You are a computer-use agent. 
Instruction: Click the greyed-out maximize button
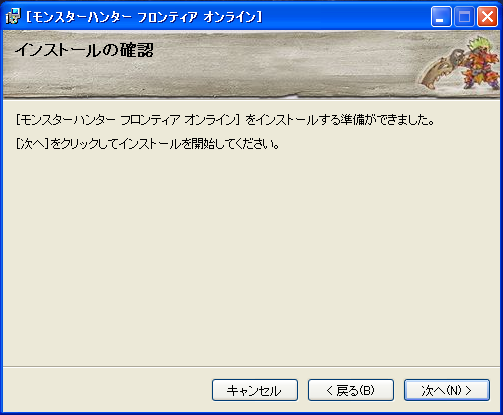pyautogui.click(x=464, y=17)
